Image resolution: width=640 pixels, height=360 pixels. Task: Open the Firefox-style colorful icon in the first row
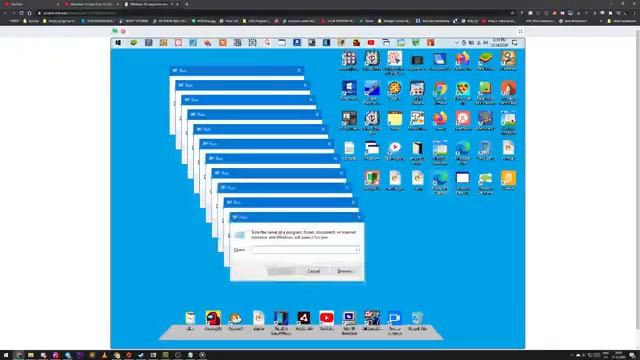(463, 59)
